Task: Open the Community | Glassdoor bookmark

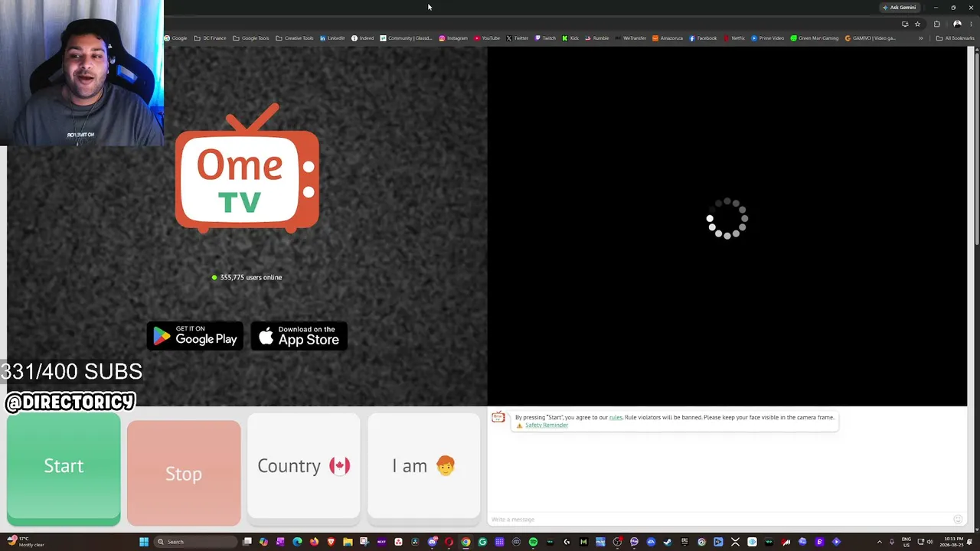Action: (x=407, y=38)
